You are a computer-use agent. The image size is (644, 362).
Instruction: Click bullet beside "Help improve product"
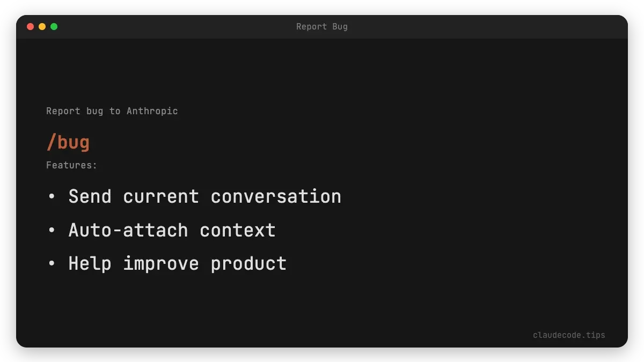[x=52, y=264]
